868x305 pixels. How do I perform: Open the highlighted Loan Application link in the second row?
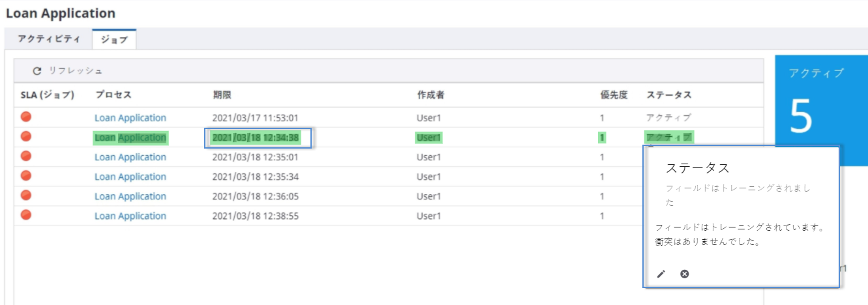click(130, 138)
